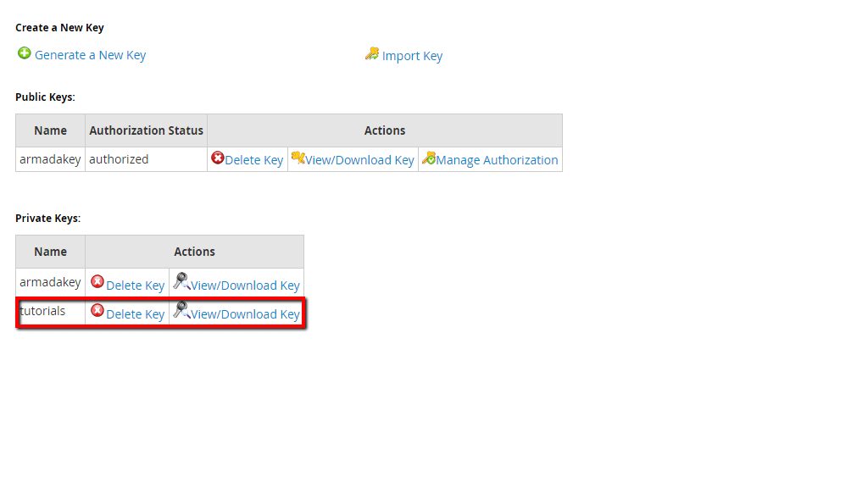Open the Import Key link
The height and width of the screenshot is (488, 868).
pyautogui.click(x=413, y=56)
